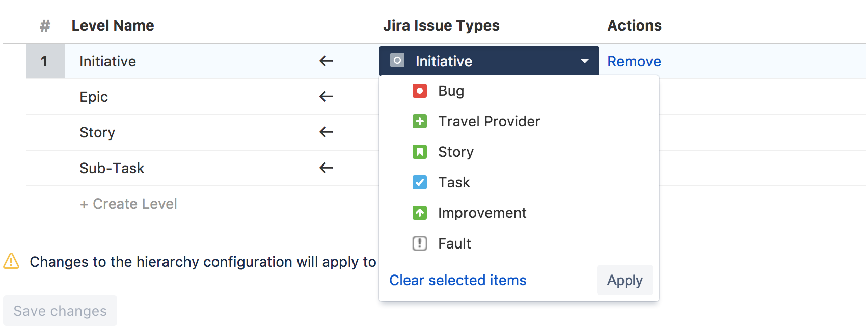The image size is (868, 331).
Task: Apply the selected issue types
Action: (625, 280)
